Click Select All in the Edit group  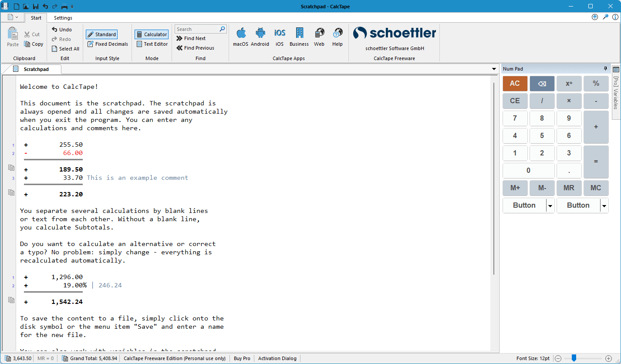(65, 49)
